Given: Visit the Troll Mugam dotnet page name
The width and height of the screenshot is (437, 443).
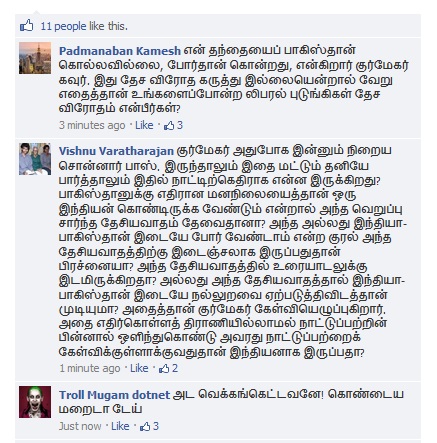Looking at the screenshot, I should click(115, 395).
